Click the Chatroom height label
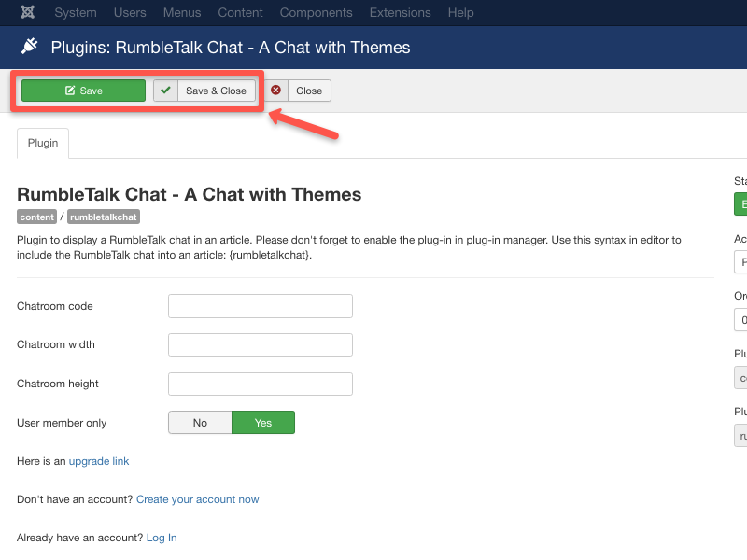 [x=58, y=384]
